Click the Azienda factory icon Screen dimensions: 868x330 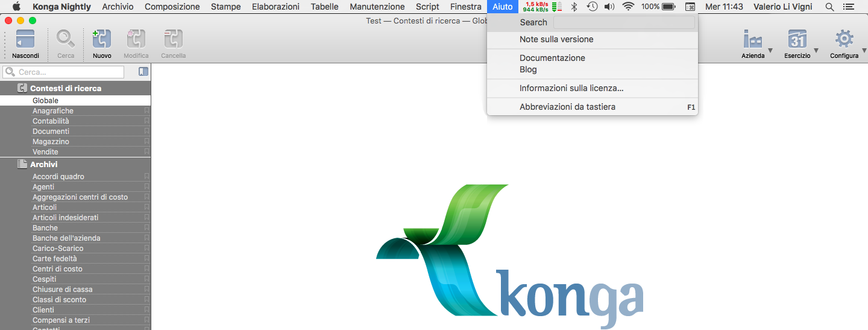[x=752, y=40]
